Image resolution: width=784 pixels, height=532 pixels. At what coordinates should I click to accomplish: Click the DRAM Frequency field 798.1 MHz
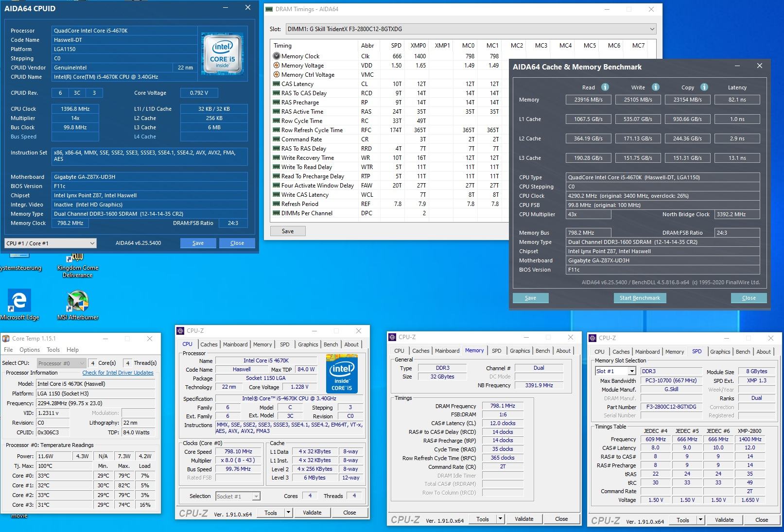coord(503,406)
